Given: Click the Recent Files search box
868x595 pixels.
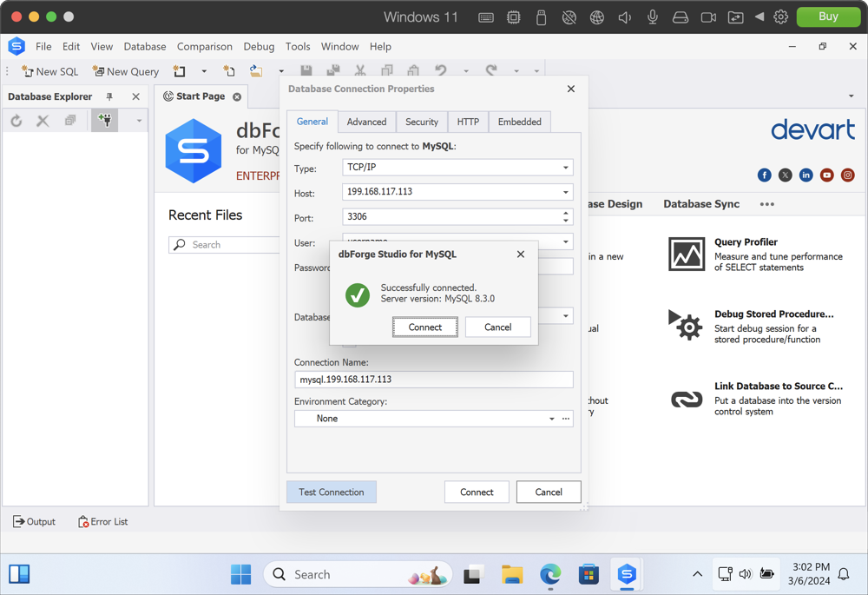Looking at the screenshot, I should pos(224,245).
